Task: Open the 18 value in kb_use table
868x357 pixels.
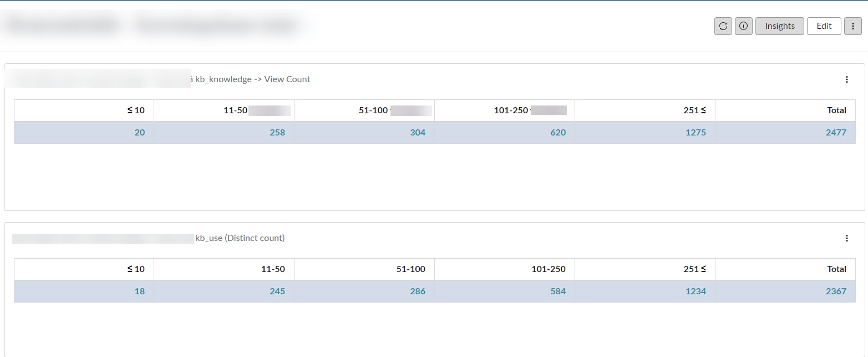Action: click(140, 291)
